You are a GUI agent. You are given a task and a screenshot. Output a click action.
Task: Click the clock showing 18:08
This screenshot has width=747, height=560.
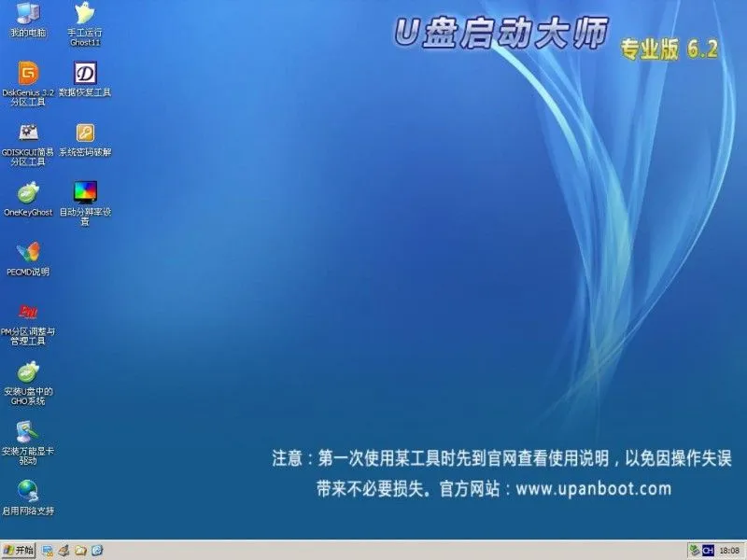tap(729, 550)
